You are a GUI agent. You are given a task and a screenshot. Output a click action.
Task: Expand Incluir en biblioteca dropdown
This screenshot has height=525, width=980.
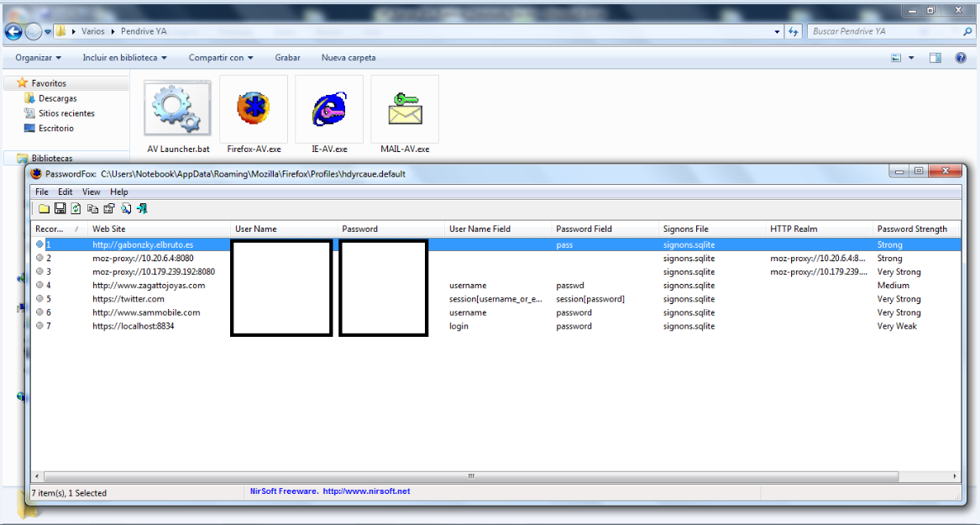click(x=125, y=57)
